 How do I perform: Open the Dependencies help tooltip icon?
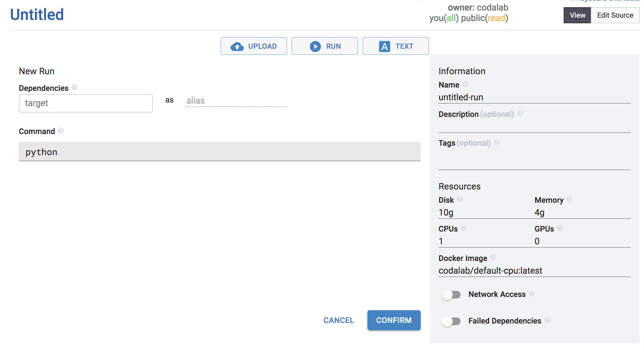(74, 87)
